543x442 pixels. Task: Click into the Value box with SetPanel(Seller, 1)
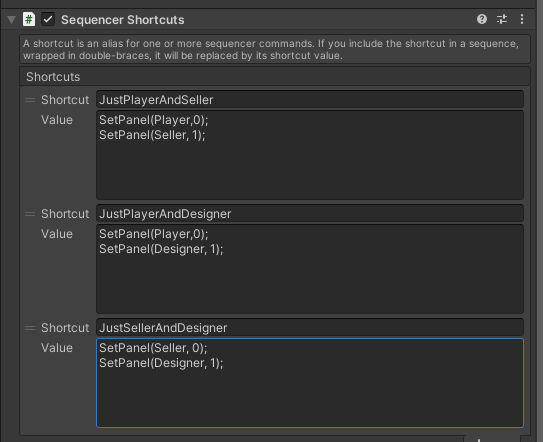tap(310, 155)
